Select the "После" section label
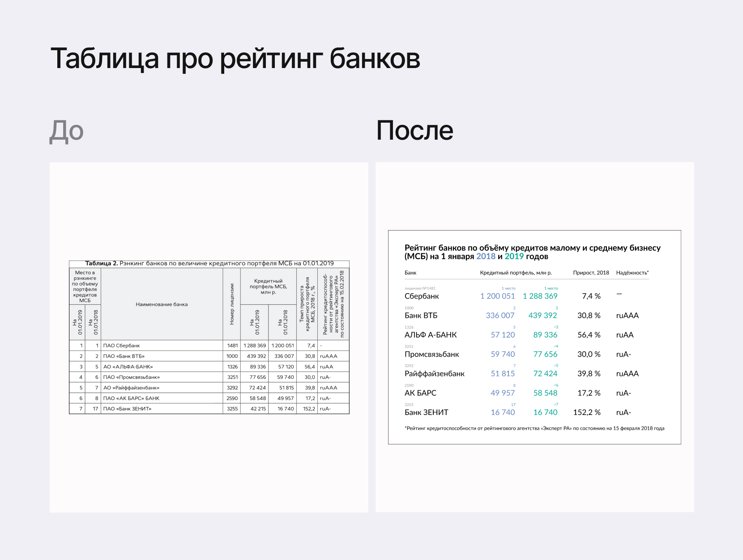743x560 pixels. (x=414, y=131)
